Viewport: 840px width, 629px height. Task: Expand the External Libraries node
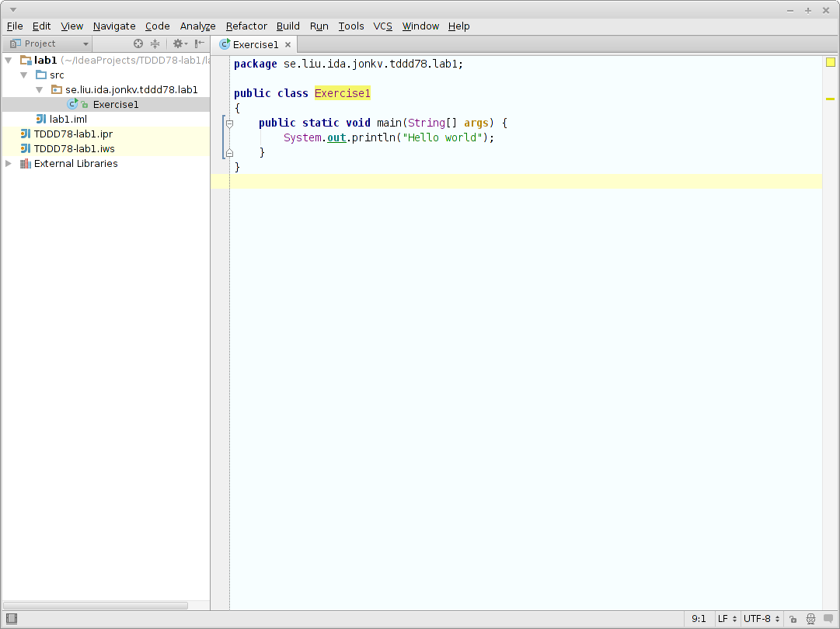(x=9, y=164)
